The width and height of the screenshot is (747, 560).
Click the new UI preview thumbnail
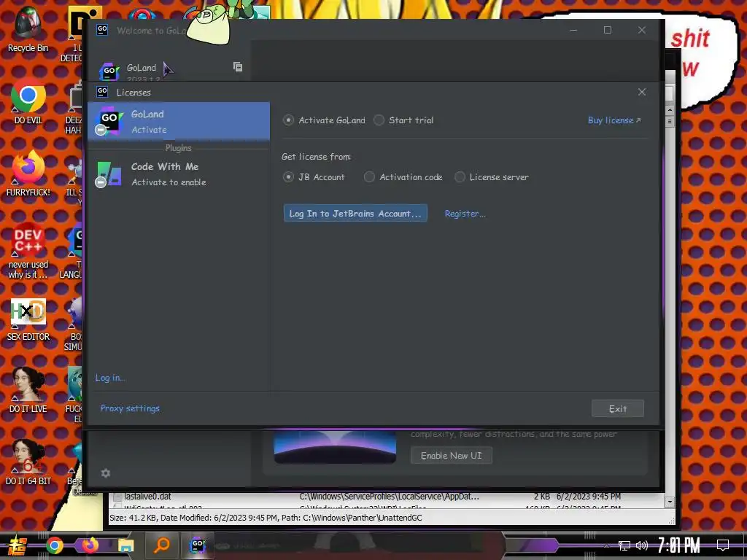(335, 447)
